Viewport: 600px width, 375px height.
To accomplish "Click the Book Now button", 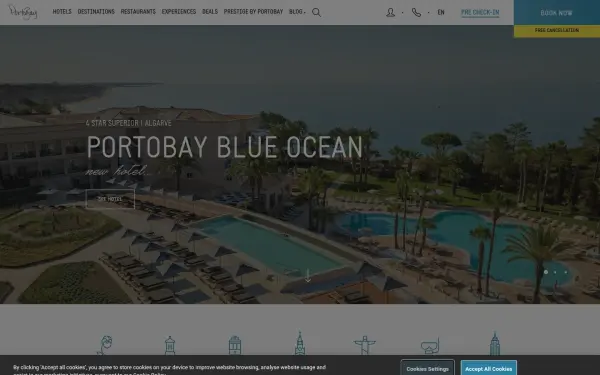I will [557, 13].
